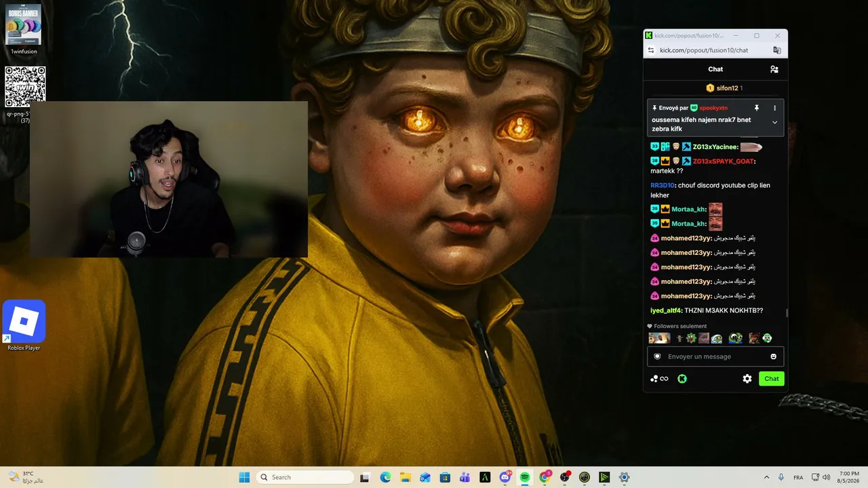Viewport: 868px width, 488px height.
Task: Open Microsoft Store from taskbar
Action: tap(445, 477)
